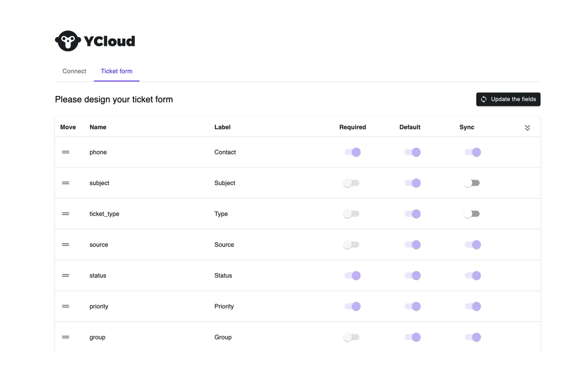Image resolution: width=588 pixels, height=368 pixels.
Task: Turn off Sync switch for priority
Action: pos(473,306)
